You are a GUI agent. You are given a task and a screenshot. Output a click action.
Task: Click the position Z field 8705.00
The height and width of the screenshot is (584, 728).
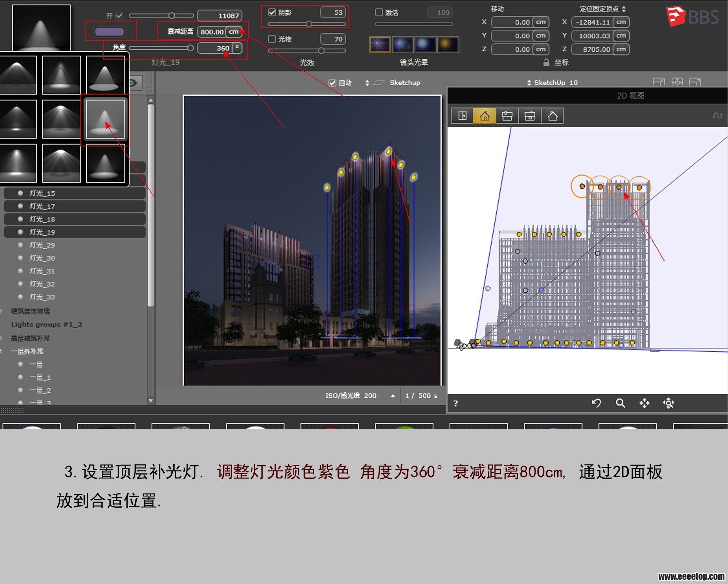pos(593,49)
